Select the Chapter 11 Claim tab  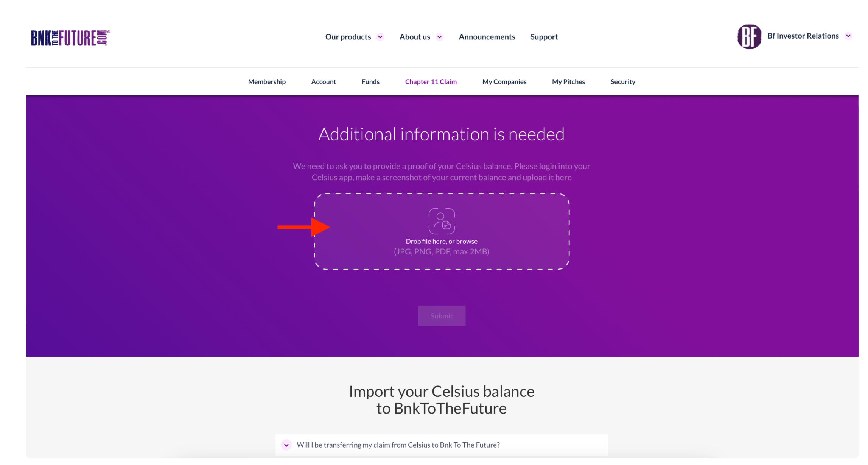coord(431,82)
